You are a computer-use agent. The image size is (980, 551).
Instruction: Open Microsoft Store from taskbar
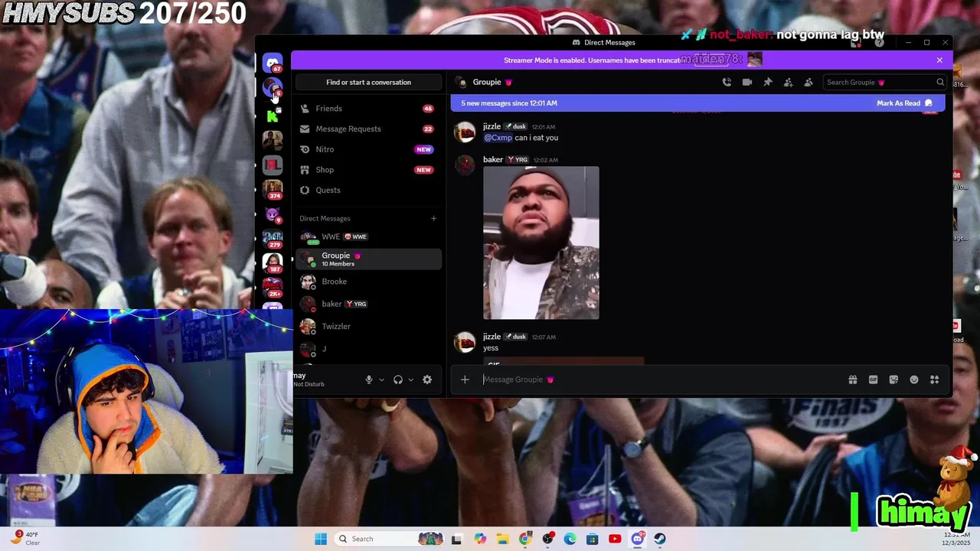[x=592, y=539]
